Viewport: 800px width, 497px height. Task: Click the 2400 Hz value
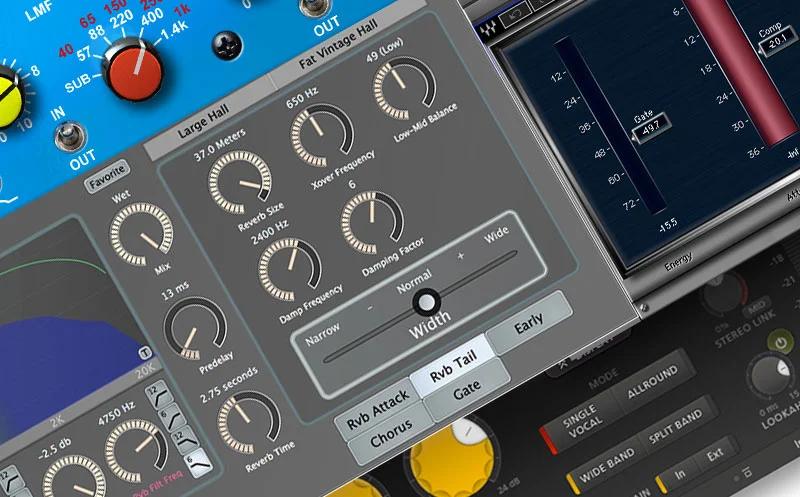270,233
